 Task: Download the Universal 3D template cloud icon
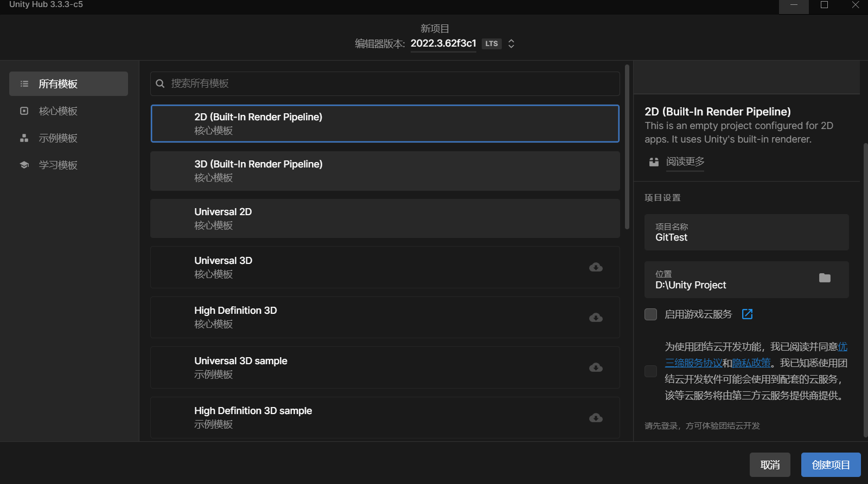click(596, 267)
